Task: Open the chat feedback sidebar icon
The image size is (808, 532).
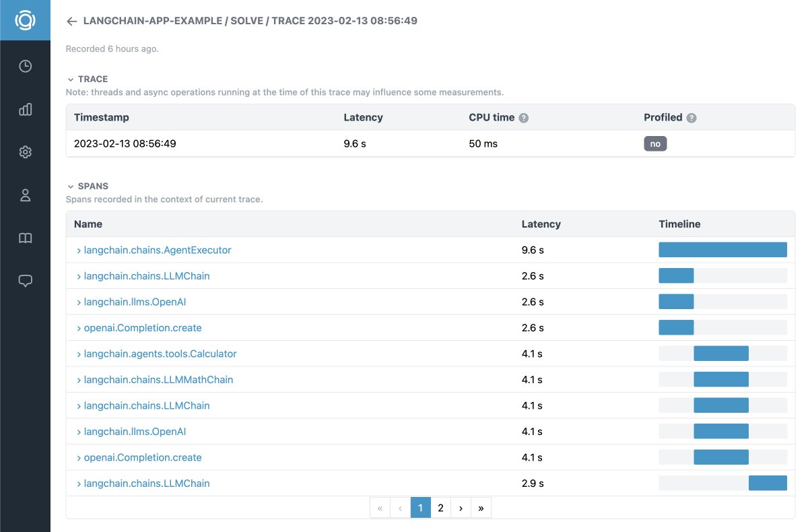Action: (x=25, y=281)
